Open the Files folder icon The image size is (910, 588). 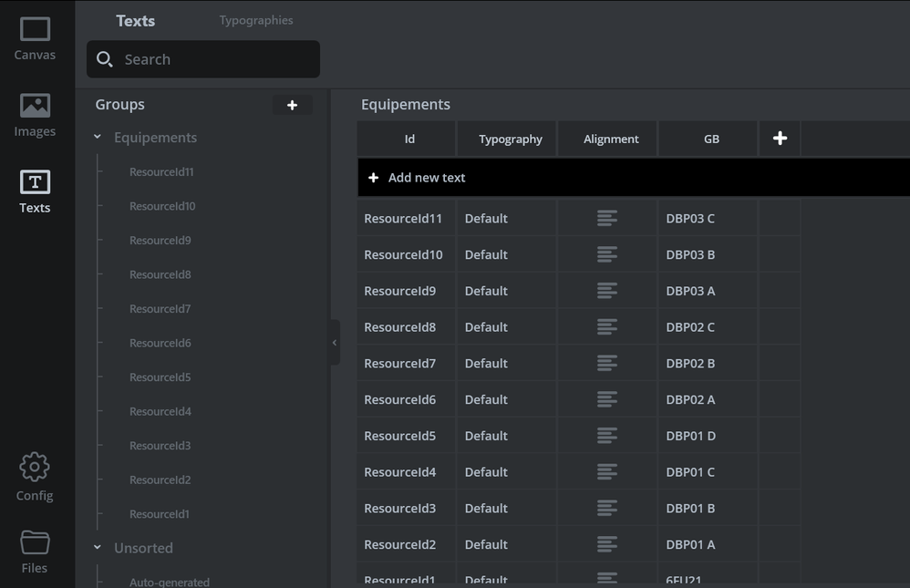pos(35,543)
